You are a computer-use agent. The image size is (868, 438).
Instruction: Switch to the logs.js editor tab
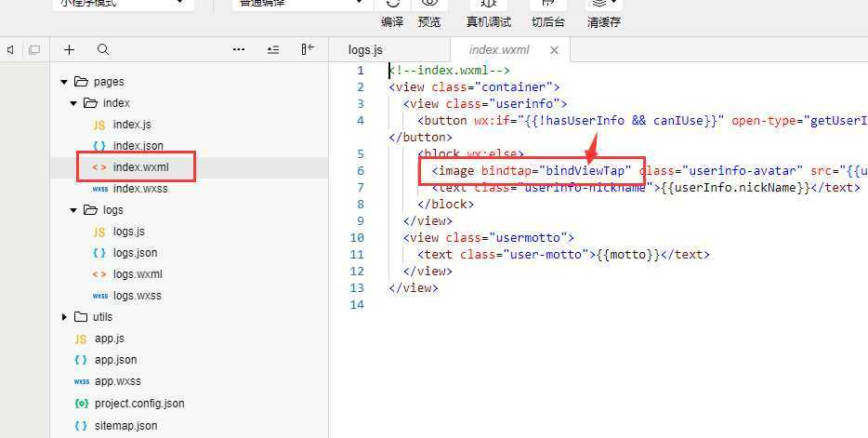(365, 50)
